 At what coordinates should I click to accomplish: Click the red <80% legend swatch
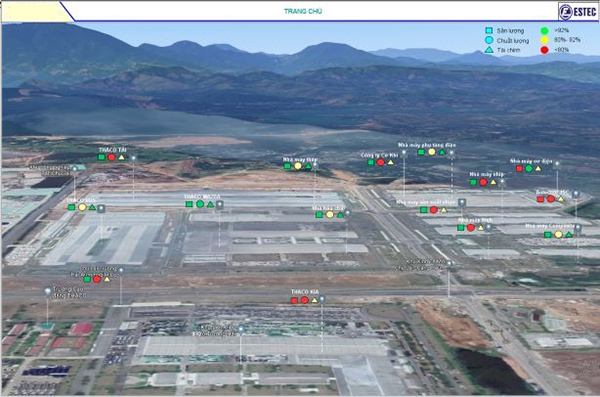[544, 50]
